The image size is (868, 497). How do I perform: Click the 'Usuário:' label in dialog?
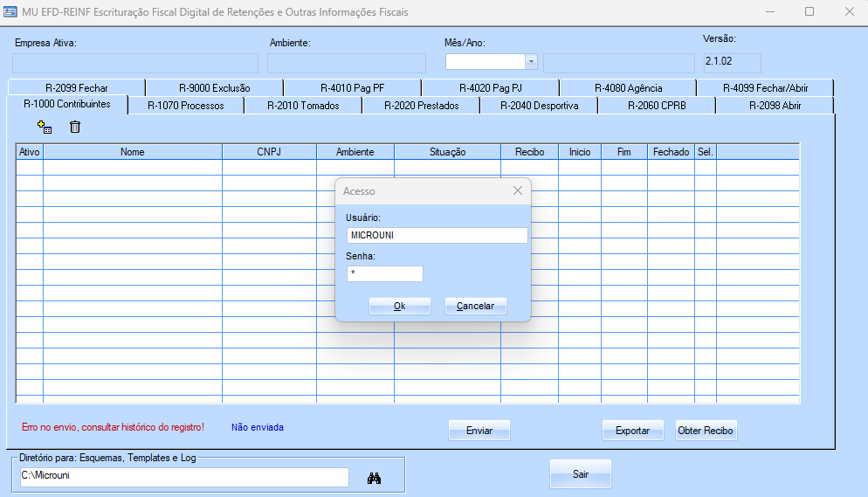point(363,217)
